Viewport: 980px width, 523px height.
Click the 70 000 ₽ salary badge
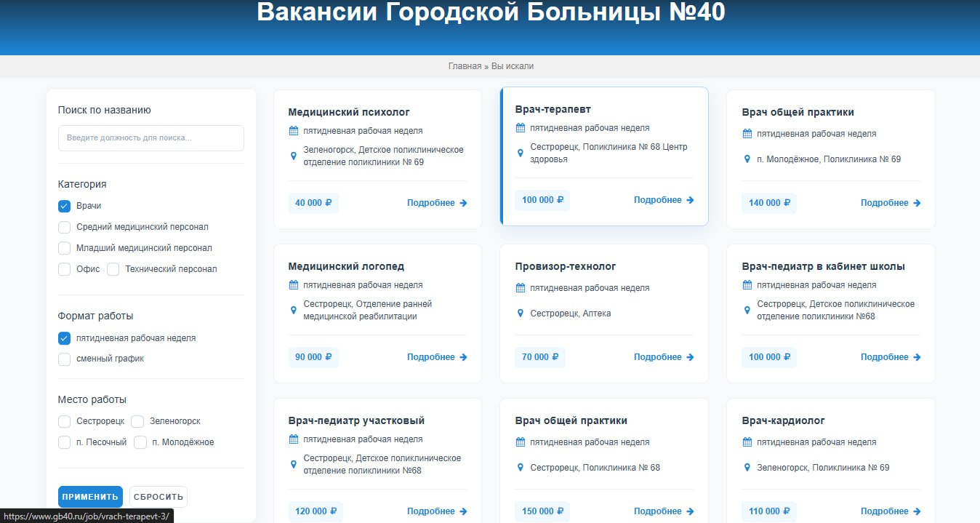(540, 357)
